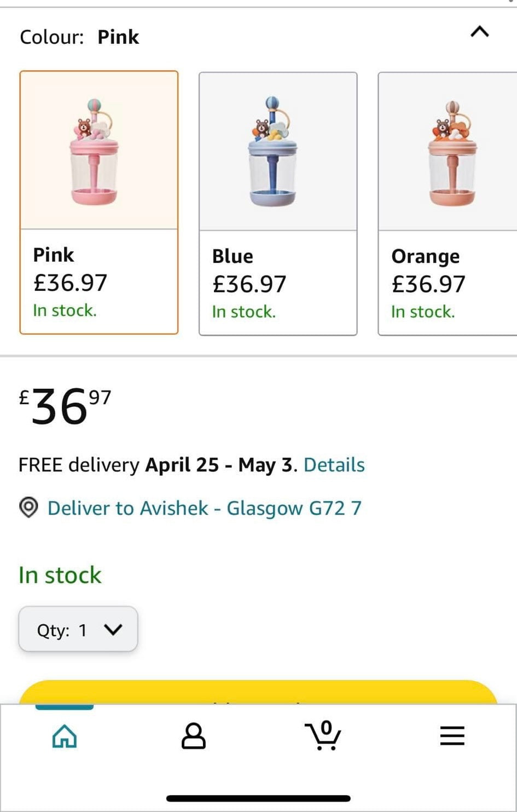Tap the pink cup product thumbnail
The image size is (517, 812).
tap(94, 152)
